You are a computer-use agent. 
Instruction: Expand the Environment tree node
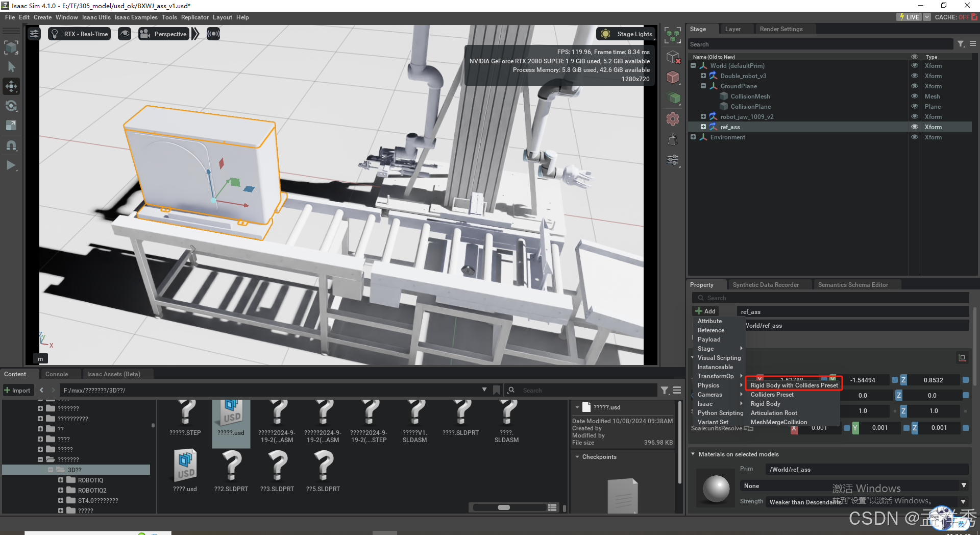[693, 137]
